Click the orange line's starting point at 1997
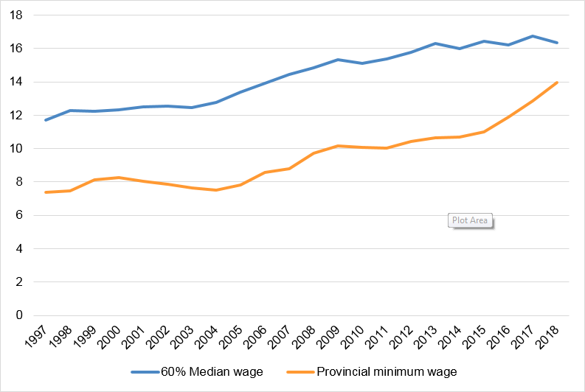 point(46,192)
